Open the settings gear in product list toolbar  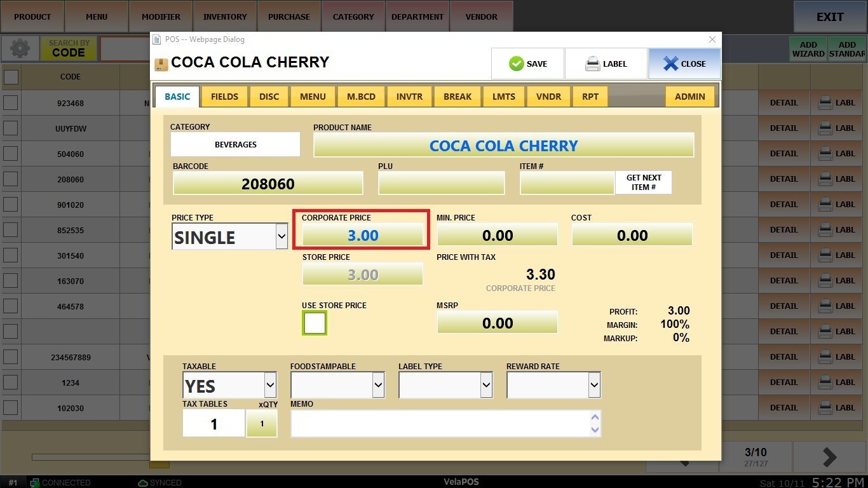pos(20,48)
